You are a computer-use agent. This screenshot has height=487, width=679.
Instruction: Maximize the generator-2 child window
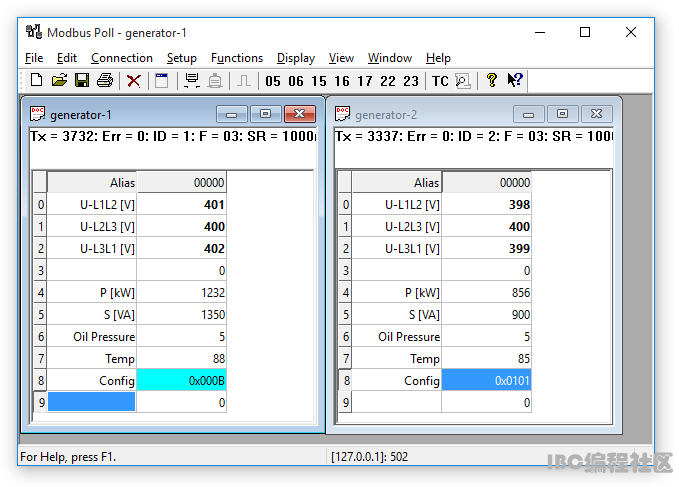point(563,114)
